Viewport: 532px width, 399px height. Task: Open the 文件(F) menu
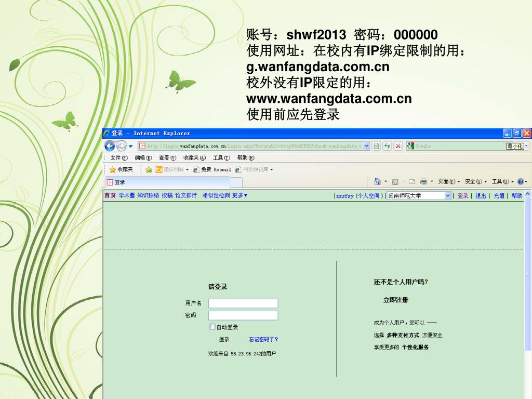coord(119,158)
